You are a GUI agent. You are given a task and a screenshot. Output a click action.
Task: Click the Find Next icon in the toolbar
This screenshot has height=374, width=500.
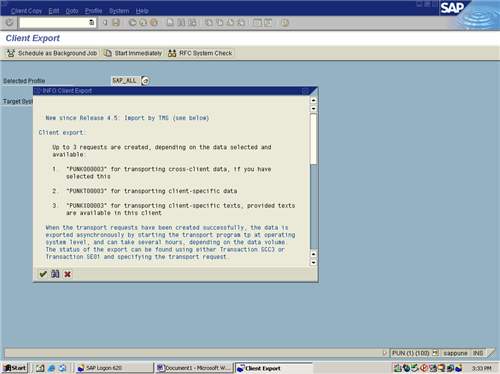(x=192, y=23)
